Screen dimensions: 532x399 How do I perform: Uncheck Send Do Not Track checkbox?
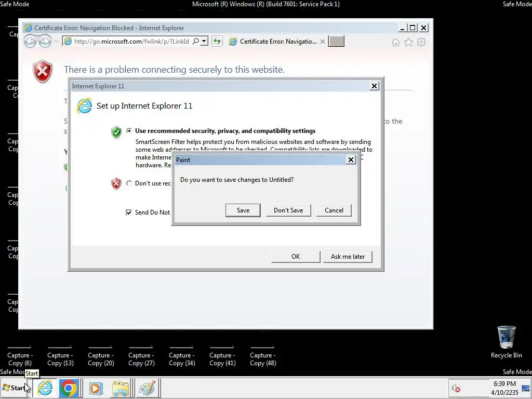[129, 212]
